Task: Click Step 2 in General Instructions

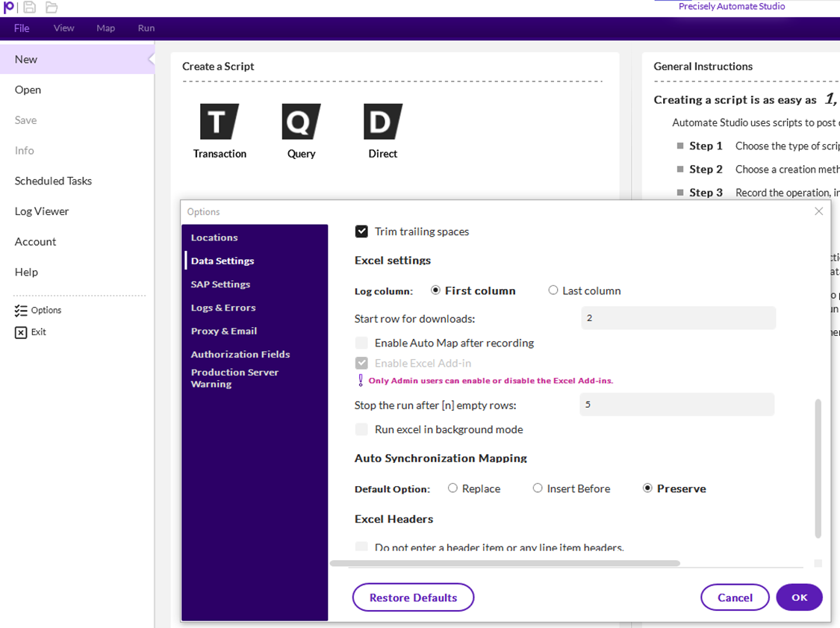Action: 706,170
